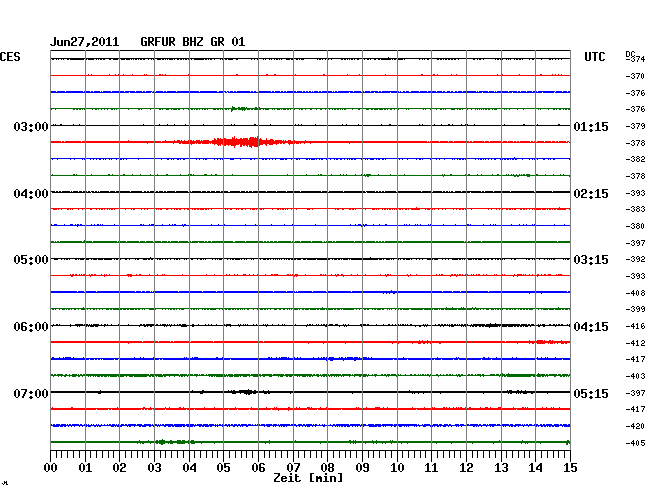The height and width of the screenshot is (494, 650).
Task: Click the DC offset value -403
Action: [x=635, y=376]
